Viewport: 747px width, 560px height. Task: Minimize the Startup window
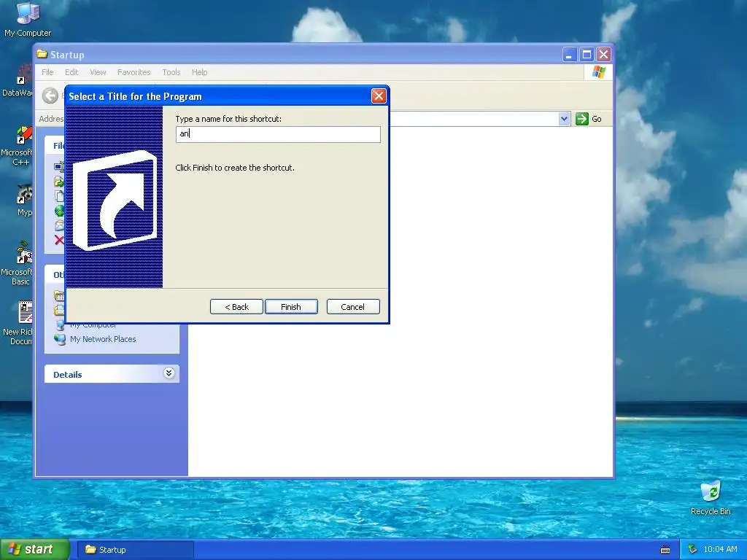pyautogui.click(x=569, y=55)
